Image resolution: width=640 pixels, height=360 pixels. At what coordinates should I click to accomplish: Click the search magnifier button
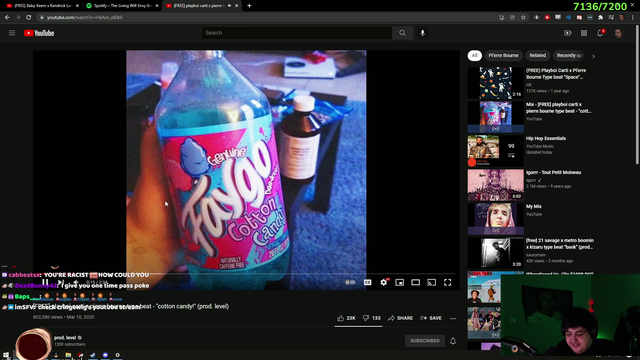402,33
